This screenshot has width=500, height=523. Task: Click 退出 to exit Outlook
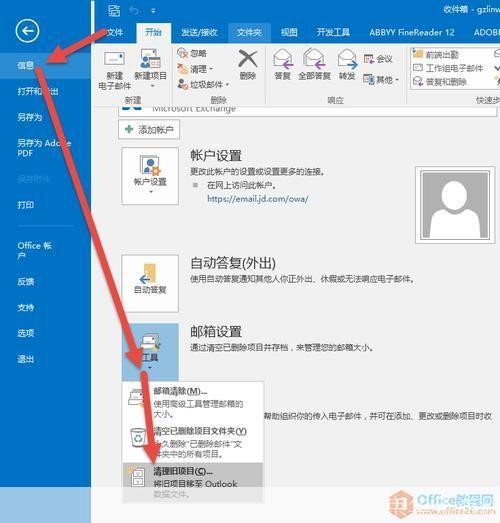coord(26,359)
